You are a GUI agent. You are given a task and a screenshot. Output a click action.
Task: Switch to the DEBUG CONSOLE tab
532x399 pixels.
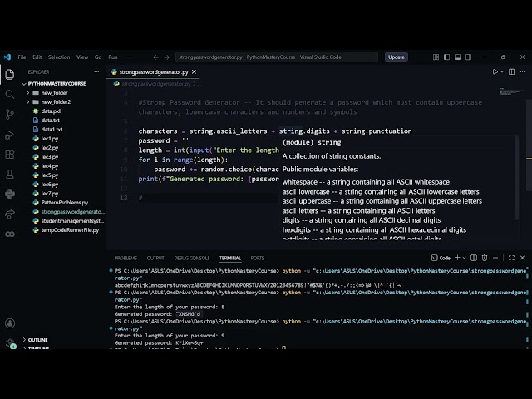click(192, 259)
